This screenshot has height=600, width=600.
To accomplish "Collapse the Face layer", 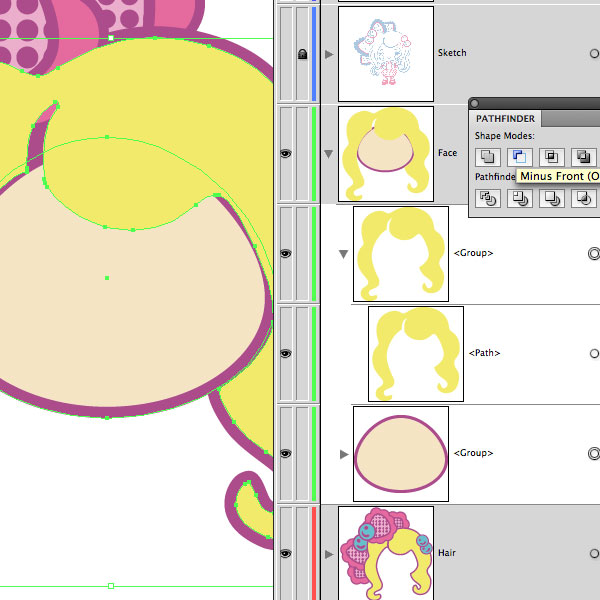I will point(329,154).
